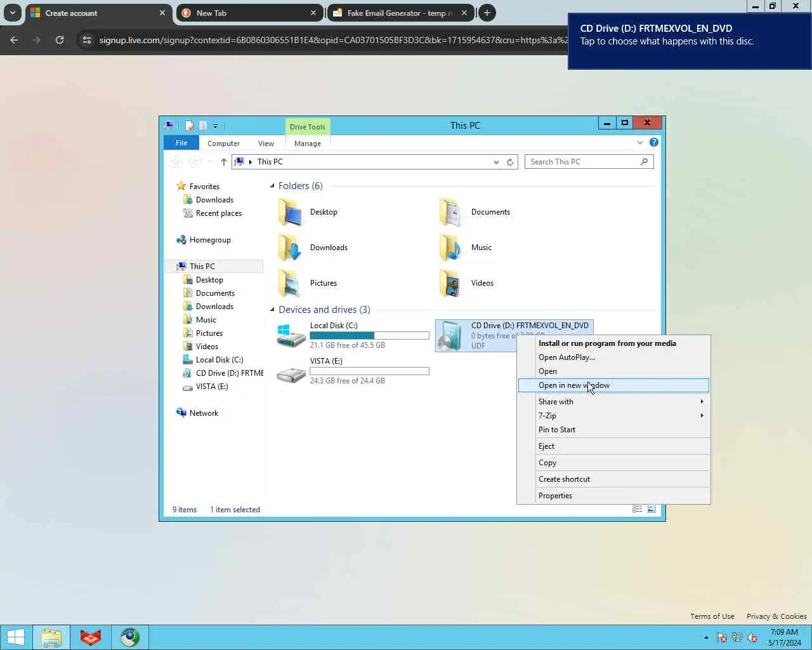The width and height of the screenshot is (812, 650).
Task: Open Action Center flag in system tray
Action: pos(722,637)
